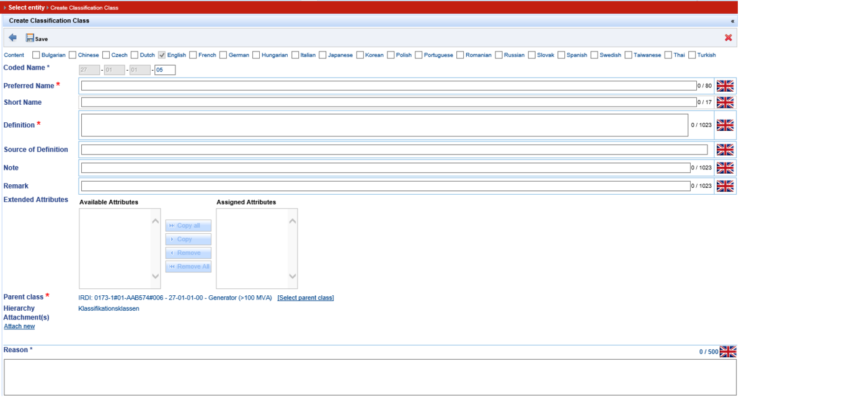Collapse the Create Classification Class panel

[732, 21]
